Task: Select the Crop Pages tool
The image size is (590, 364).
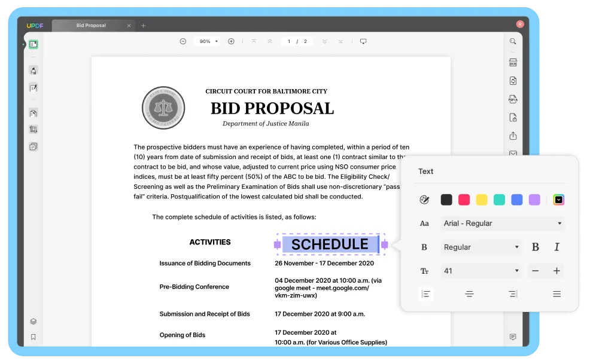Action: pos(33,129)
